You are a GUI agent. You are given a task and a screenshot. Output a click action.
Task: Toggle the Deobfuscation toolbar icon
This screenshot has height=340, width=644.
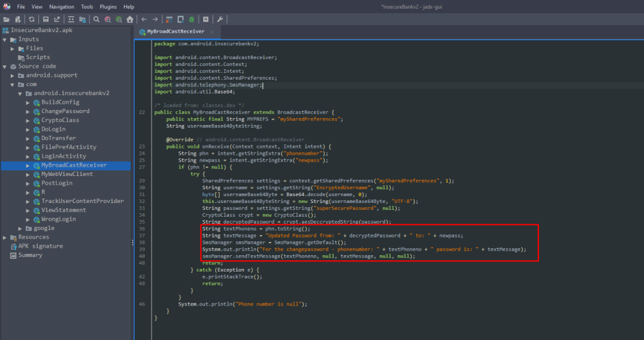coord(169,19)
